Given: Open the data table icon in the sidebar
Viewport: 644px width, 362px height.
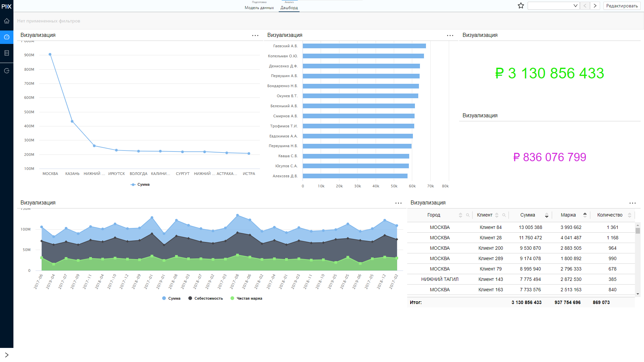Looking at the screenshot, I should [x=7, y=53].
